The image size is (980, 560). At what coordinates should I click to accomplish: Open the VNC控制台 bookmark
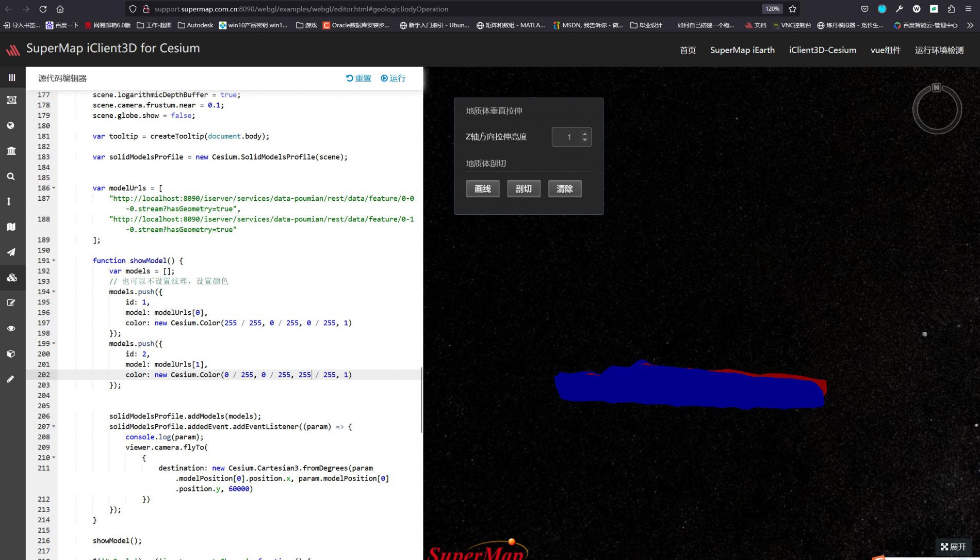click(791, 25)
